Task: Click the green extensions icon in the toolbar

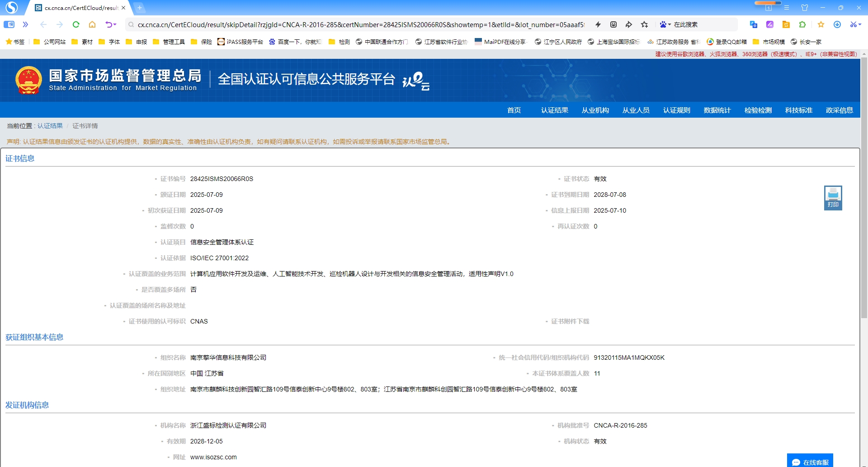Action: [x=802, y=24]
